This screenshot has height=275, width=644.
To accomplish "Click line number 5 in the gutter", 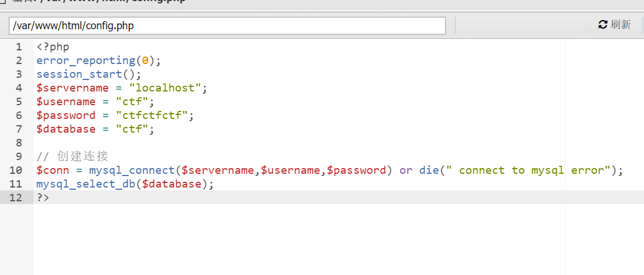I will coord(19,101).
